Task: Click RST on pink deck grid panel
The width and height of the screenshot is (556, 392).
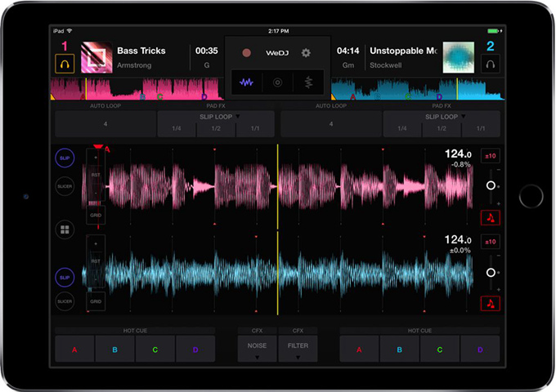Action: pyautogui.click(x=96, y=175)
